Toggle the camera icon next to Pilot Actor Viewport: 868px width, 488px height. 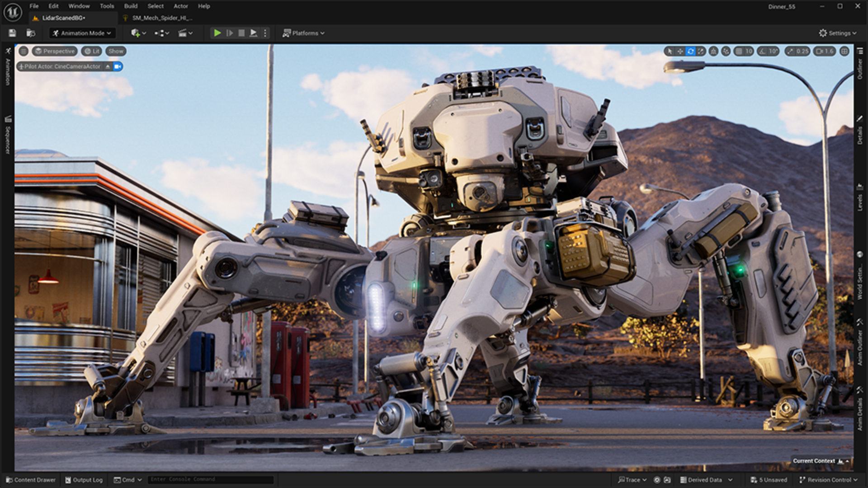click(117, 66)
